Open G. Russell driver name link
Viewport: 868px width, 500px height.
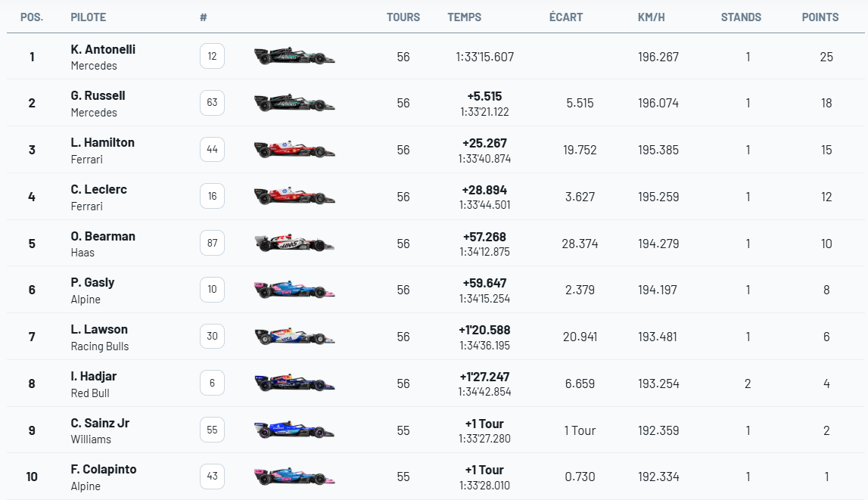98,96
